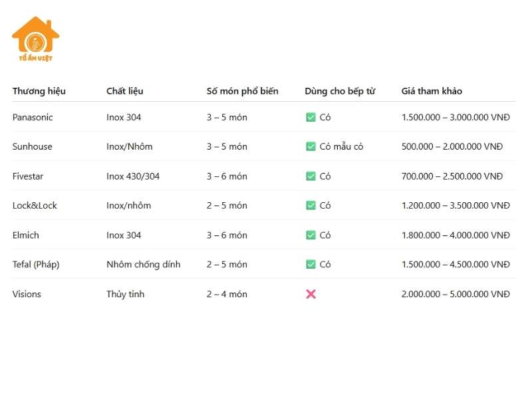Click the Tổ Ấm Việt house logo

(x=35, y=40)
